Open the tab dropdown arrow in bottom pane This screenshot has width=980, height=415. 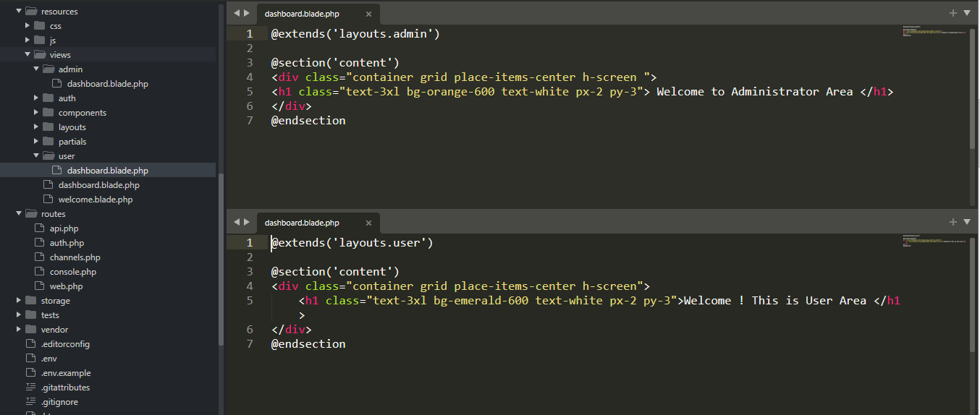tap(967, 222)
